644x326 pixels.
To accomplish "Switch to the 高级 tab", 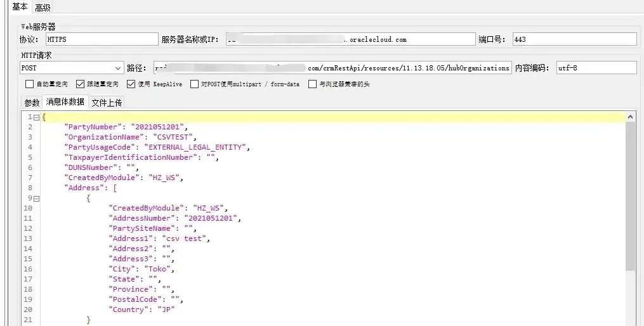I will click(x=43, y=8).
